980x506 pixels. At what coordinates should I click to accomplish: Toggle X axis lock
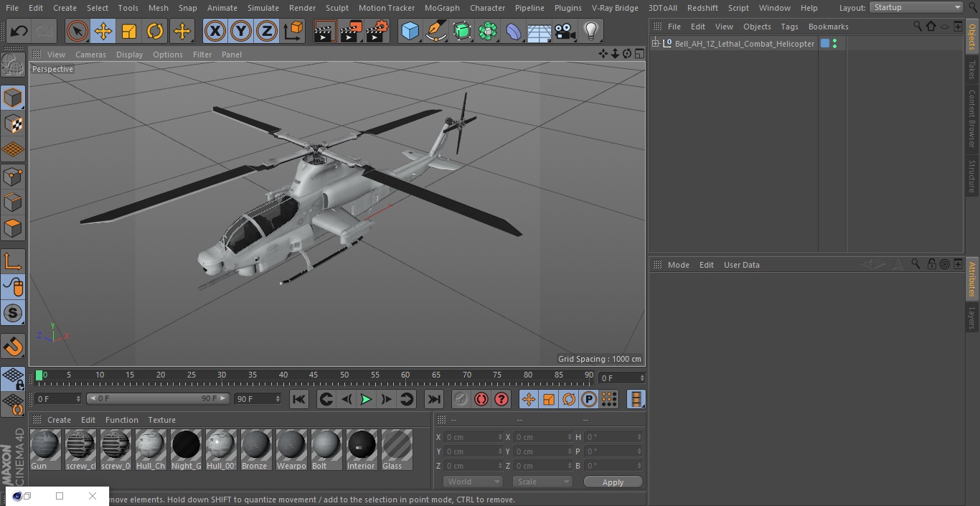(215, 32)
